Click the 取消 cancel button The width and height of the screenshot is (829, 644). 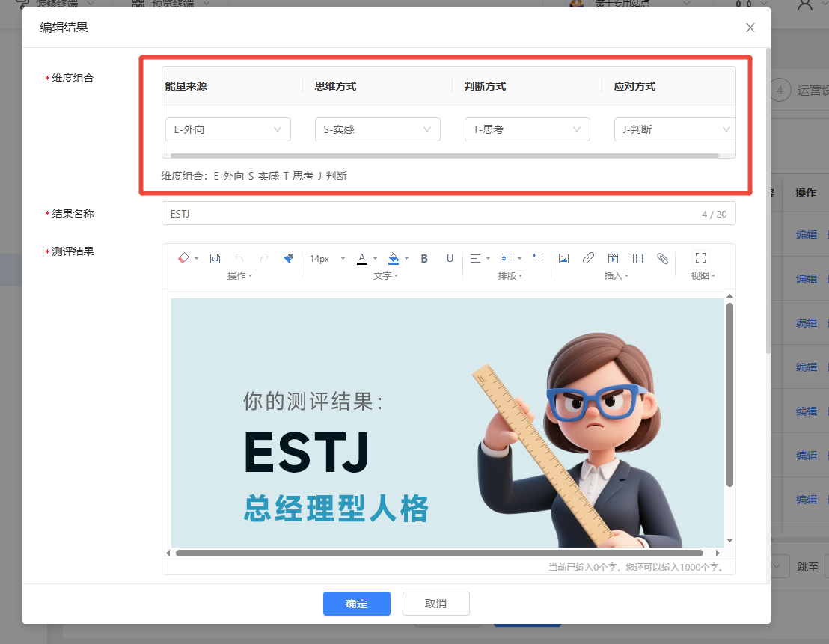click(435, 604)
